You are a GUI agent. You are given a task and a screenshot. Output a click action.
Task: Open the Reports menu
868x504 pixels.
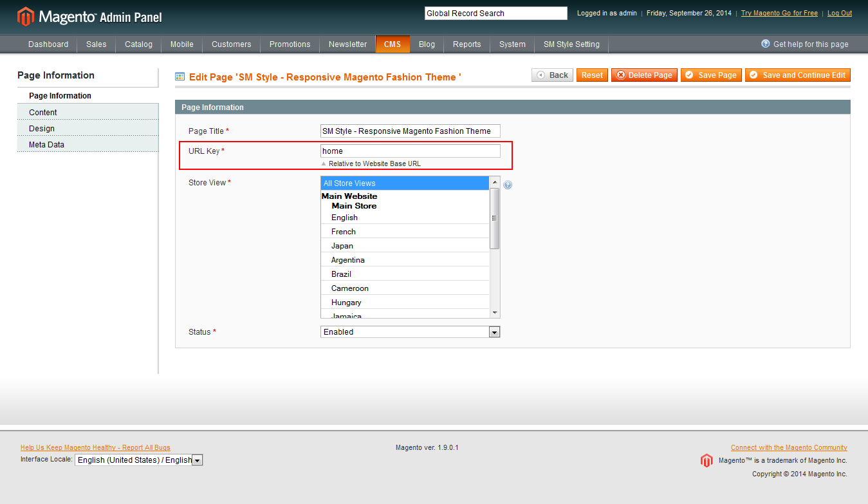pos(467,44)
